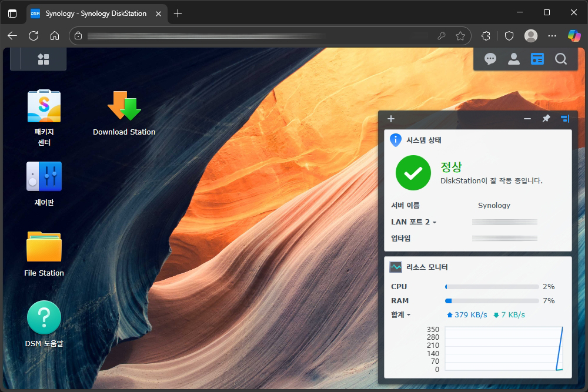
Task: Click the download speed 7 KB/s
Action: tap(509, 315)
